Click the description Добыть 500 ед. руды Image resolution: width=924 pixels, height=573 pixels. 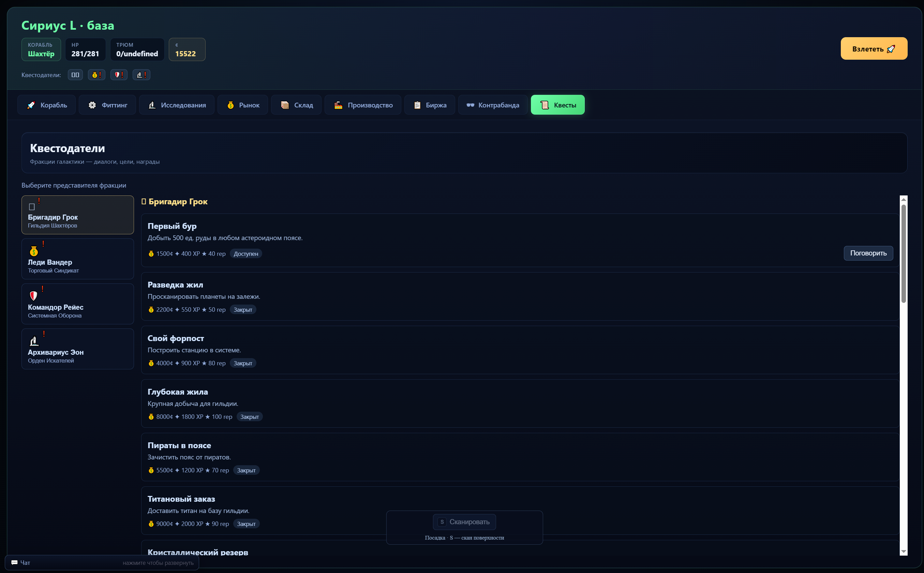click(225, 238)
